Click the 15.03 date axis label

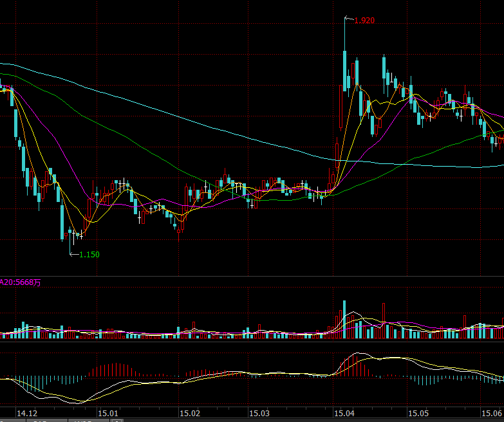point(259,413)
